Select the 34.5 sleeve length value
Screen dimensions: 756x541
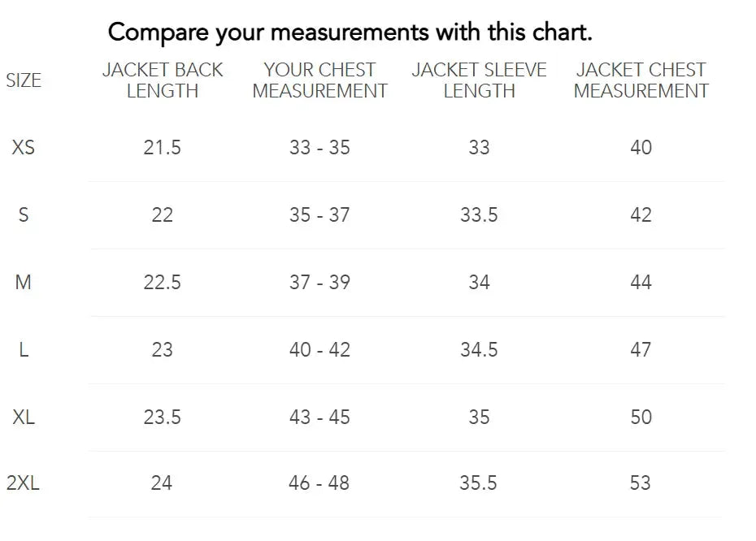[x=479, y=350]
